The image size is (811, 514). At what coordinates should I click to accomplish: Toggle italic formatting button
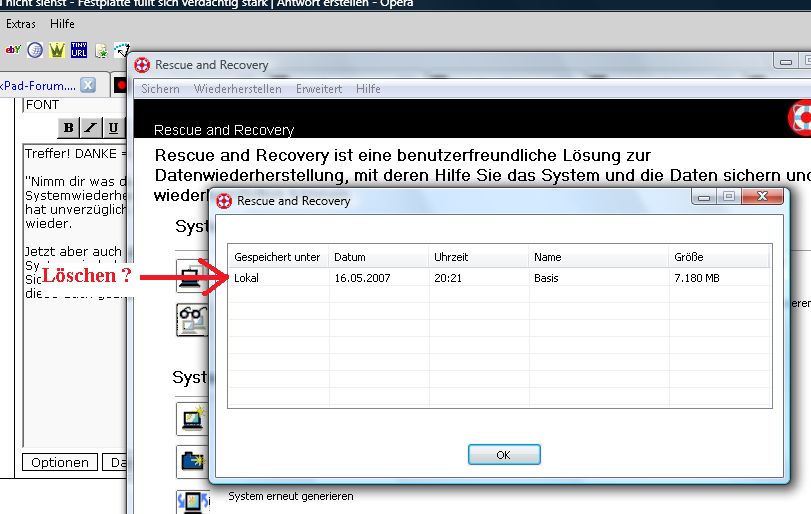click(91, 127)
